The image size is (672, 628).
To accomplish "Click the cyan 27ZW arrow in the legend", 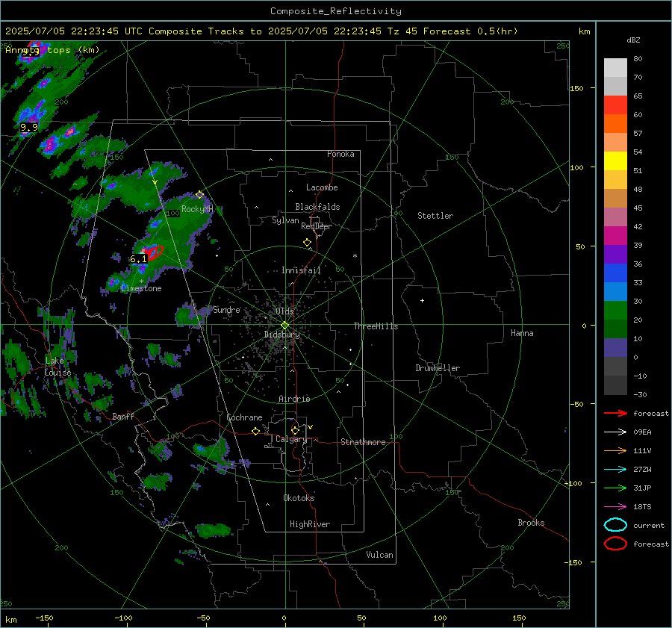I will (x=615, y=470).
